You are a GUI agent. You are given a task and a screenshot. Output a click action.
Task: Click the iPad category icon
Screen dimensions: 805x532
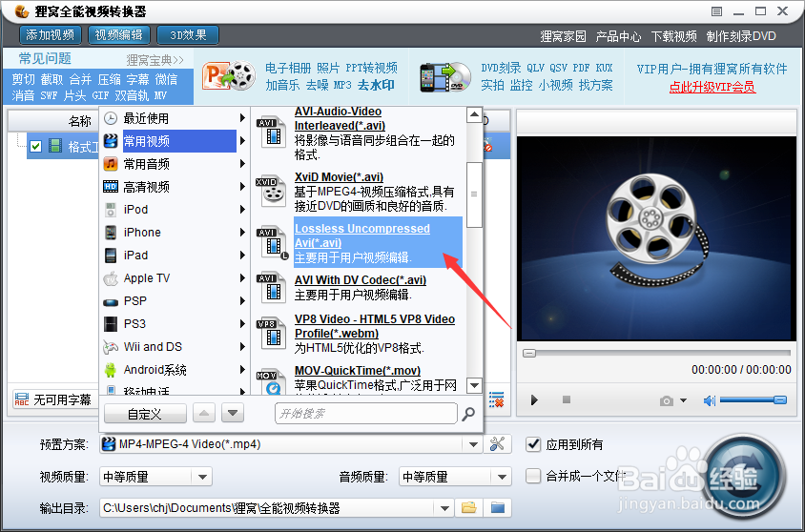(111, 255)
